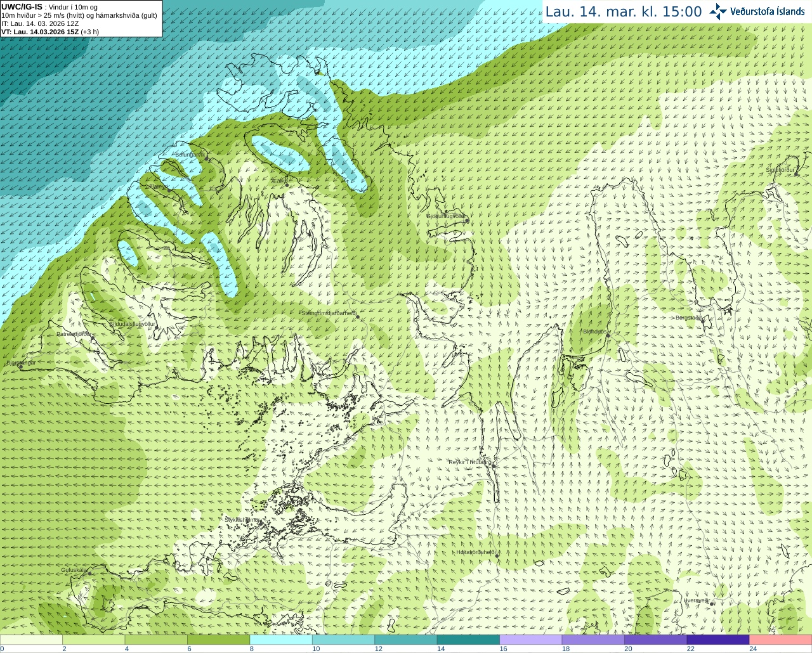Click the Gufuskálar station label
The width and height of the screenshot is (812, 653).
[x=74, y=570]
